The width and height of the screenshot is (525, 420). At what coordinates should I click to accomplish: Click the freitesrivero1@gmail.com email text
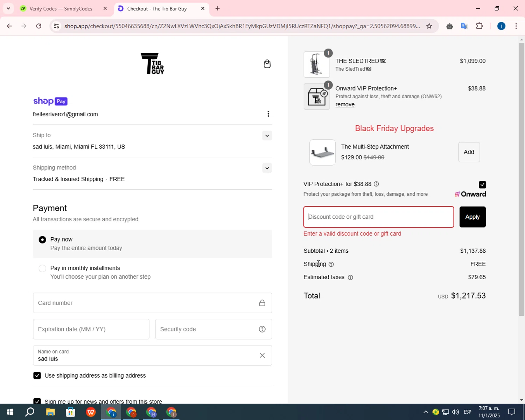click(65, 114)
